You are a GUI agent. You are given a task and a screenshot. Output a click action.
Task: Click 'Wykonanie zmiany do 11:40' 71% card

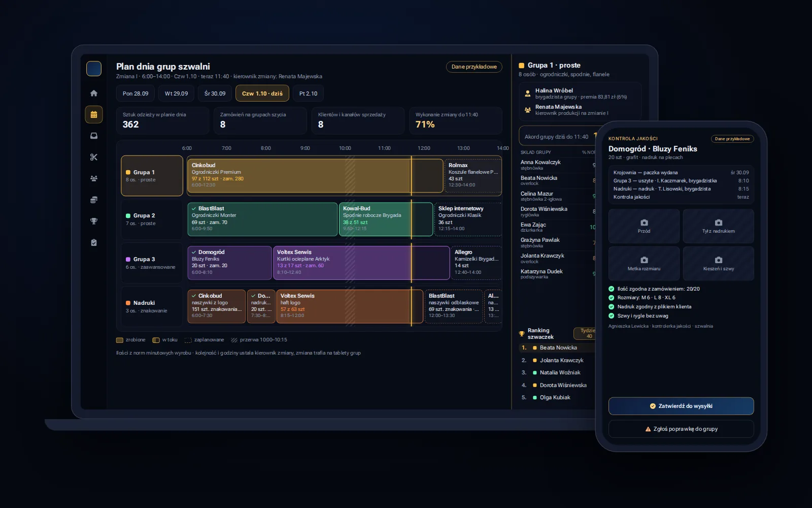click(456, 120)
